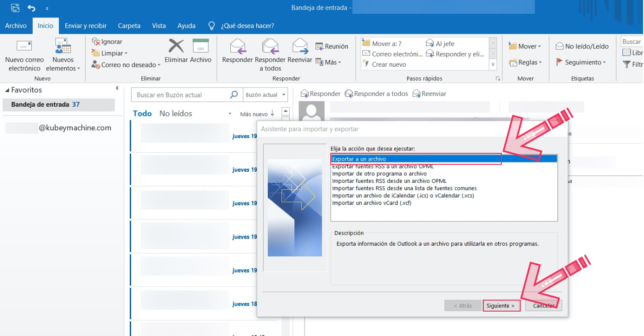Screen dimensions: 644x336
Task: Click the Eliminar X icon
Action: [x=176, y=46]
